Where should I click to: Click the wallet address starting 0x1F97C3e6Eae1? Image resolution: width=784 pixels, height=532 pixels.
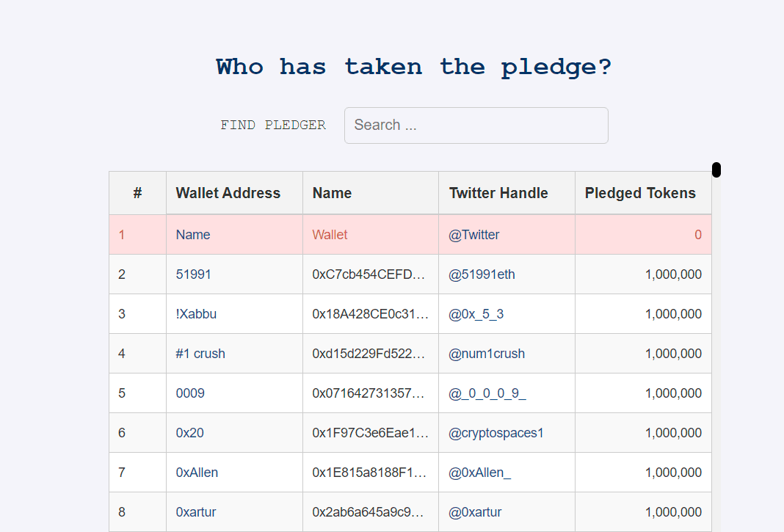(x=370, y=433)
